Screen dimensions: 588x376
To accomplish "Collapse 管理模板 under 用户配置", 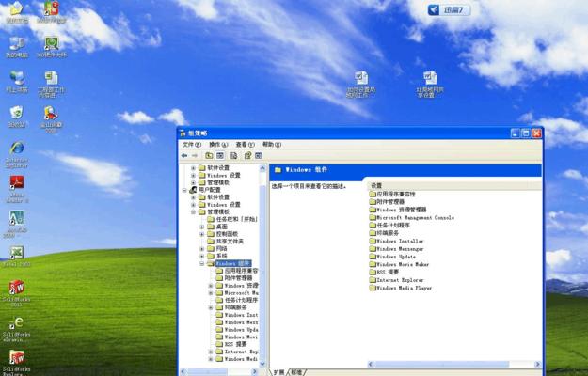I will 194,211.
